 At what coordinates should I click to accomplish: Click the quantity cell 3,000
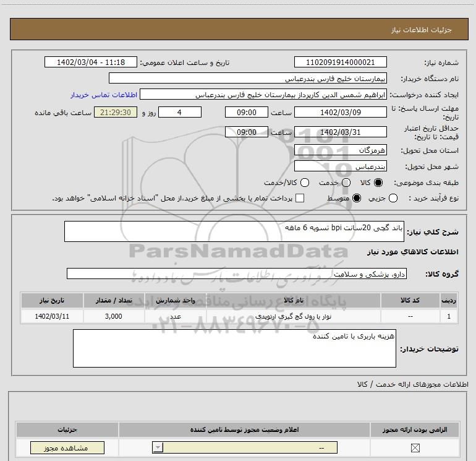coord(114,316)
